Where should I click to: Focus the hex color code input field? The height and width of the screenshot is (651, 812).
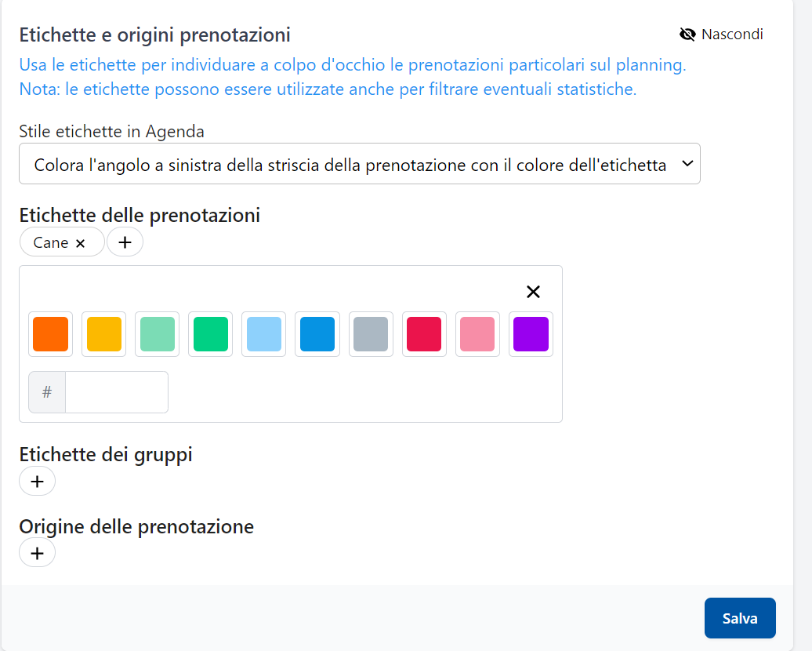click(116, 392)
